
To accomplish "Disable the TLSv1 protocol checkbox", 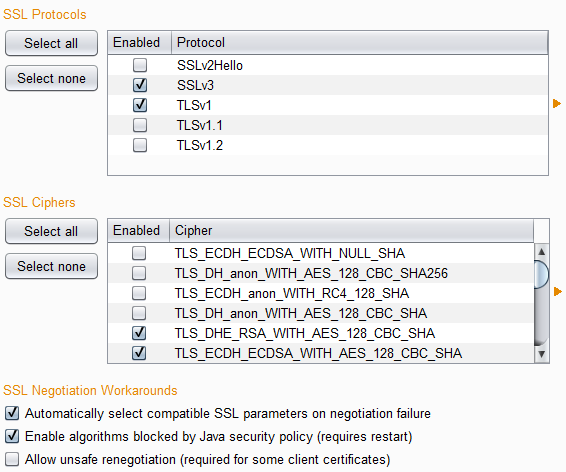I will [140, 105].
